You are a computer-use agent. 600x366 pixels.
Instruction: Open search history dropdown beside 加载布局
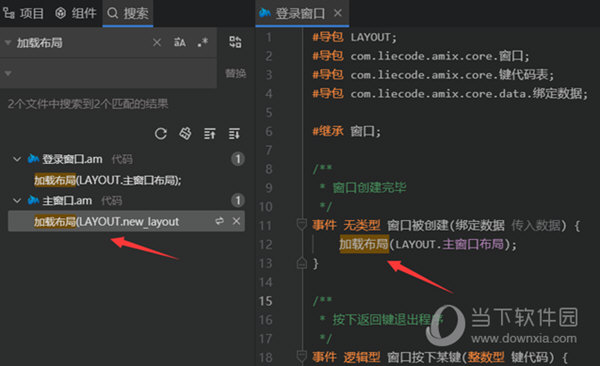point(8,43)
